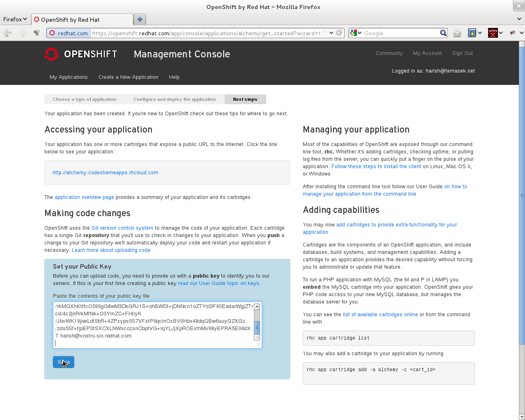
Task: Open list of available cartridges online
Action: pyautogui.click(x=380, y=315)
